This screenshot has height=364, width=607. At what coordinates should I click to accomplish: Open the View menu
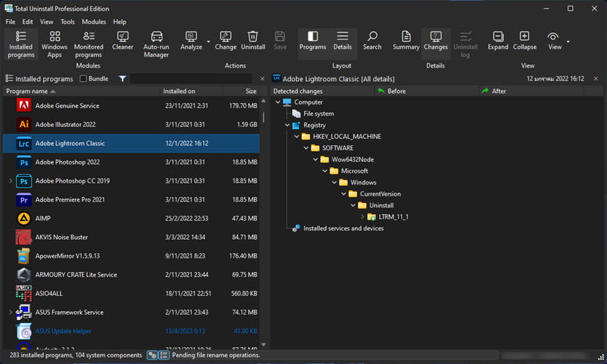pos(47,22)
